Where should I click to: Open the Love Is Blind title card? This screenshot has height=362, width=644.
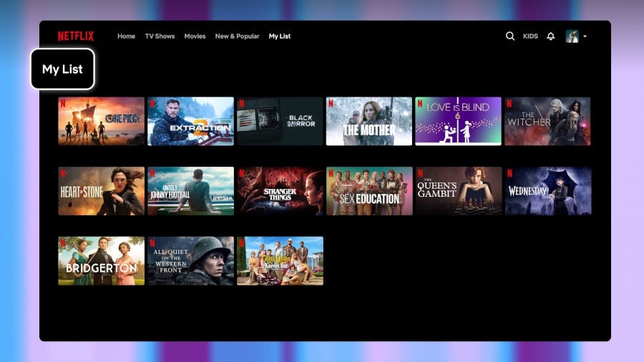[458, 121]
